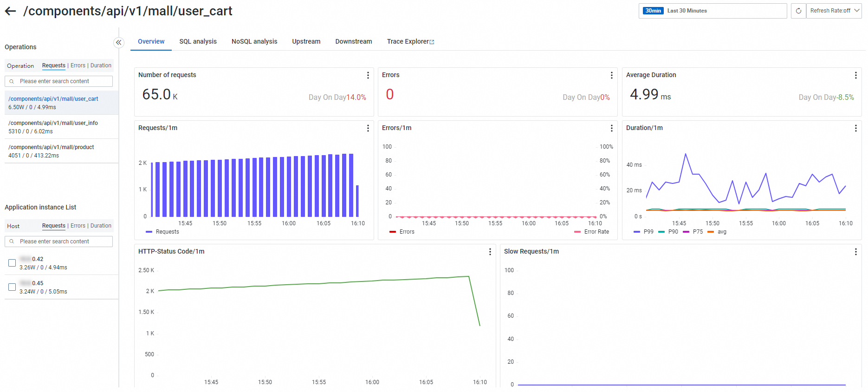Click the 65.0 K requests value
This screenshot has width=868, height=392.
click(x=160, y=94)
